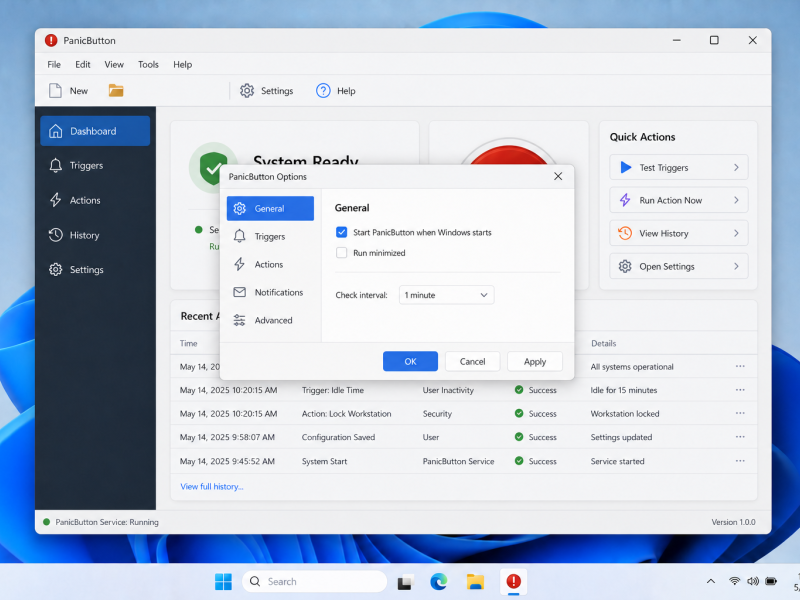Click 'Settings updated' details cell
The image size is (800, 600).
pos(621,437)
